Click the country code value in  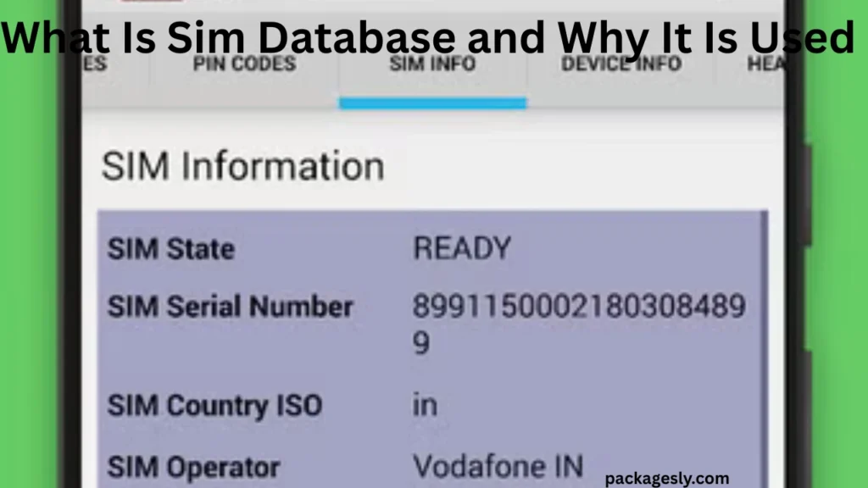click(x=426, y=405)
